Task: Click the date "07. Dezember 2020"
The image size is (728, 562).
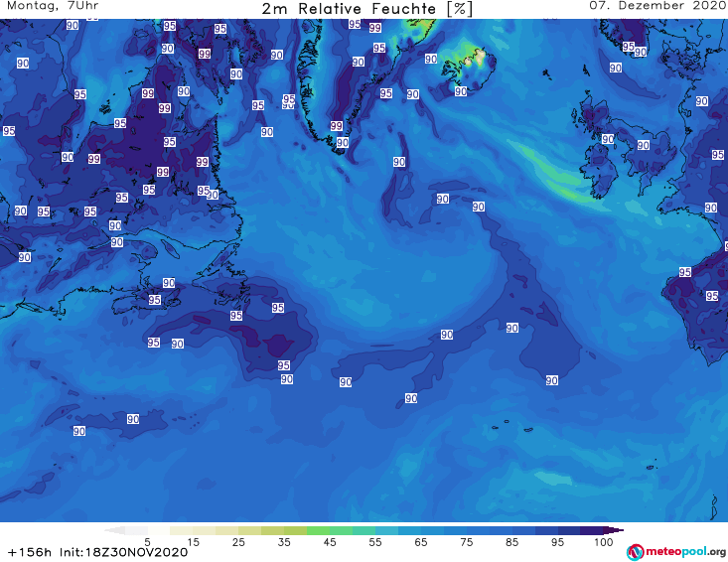Action: 657,6
